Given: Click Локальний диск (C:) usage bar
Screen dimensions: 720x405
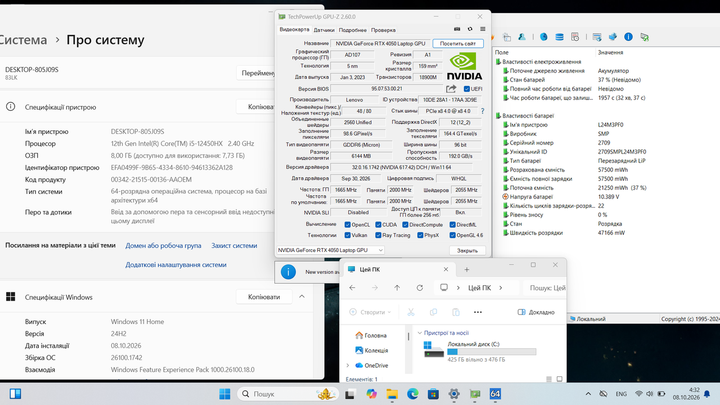Looking at the screenshot, I should click(492, 352).
